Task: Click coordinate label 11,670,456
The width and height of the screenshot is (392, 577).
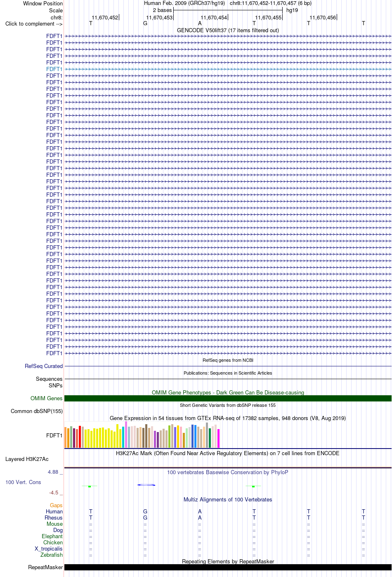Action: tap(323, 17)
